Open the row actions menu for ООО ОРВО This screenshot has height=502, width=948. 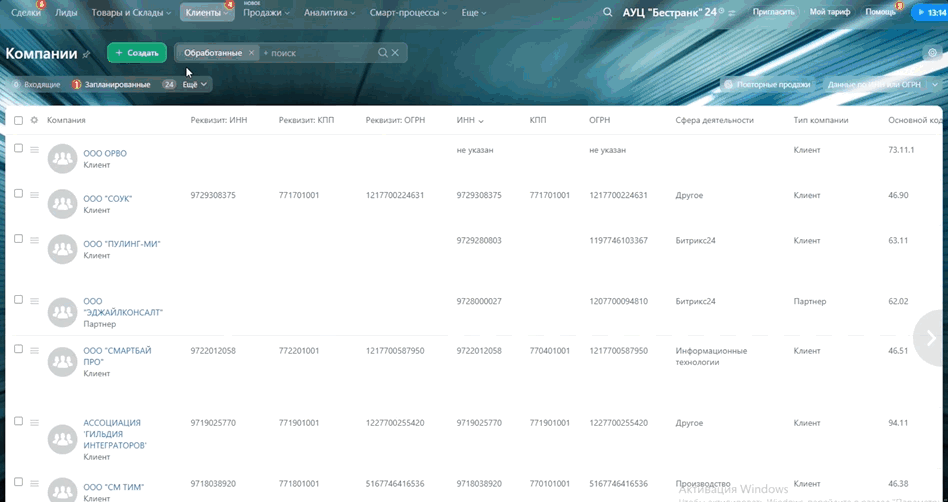click(x=34, y=150)
